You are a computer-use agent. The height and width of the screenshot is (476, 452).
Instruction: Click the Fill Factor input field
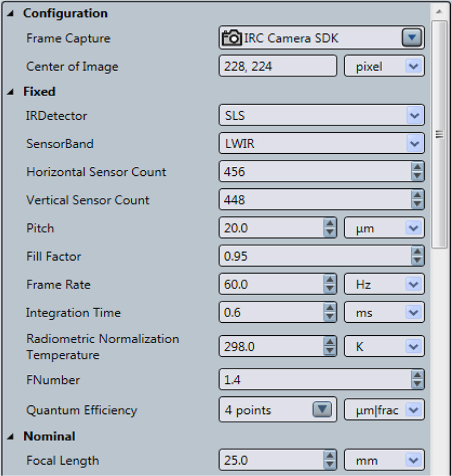coord(314,257)
